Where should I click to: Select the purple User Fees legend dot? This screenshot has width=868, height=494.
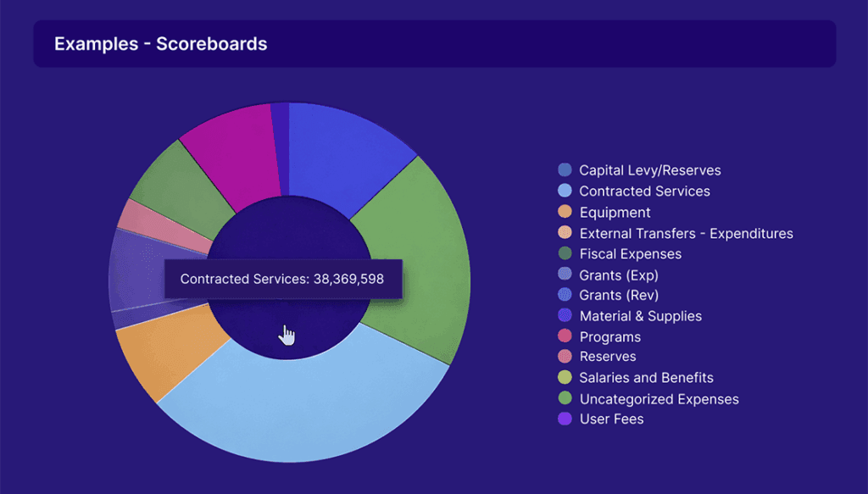(565, 419)
